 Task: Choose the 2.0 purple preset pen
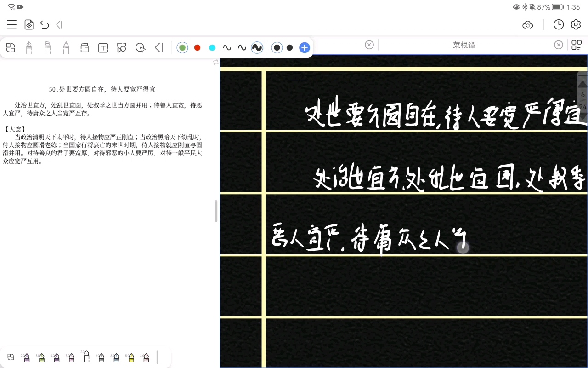click(27, 357)
